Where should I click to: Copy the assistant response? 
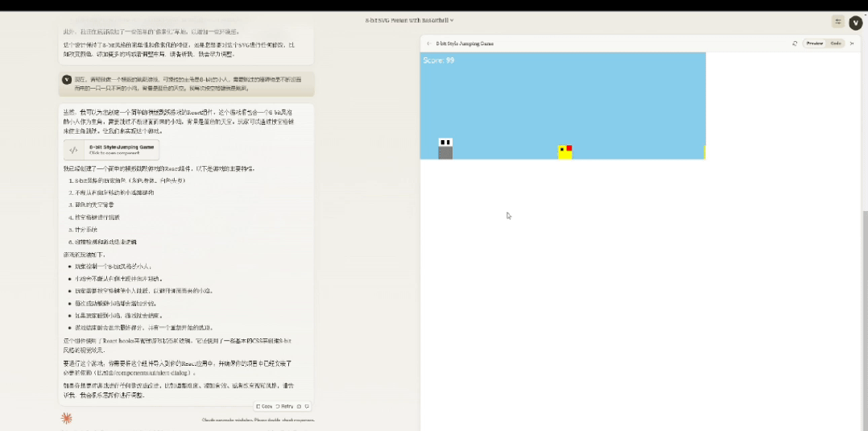click(x=264, y=406)
